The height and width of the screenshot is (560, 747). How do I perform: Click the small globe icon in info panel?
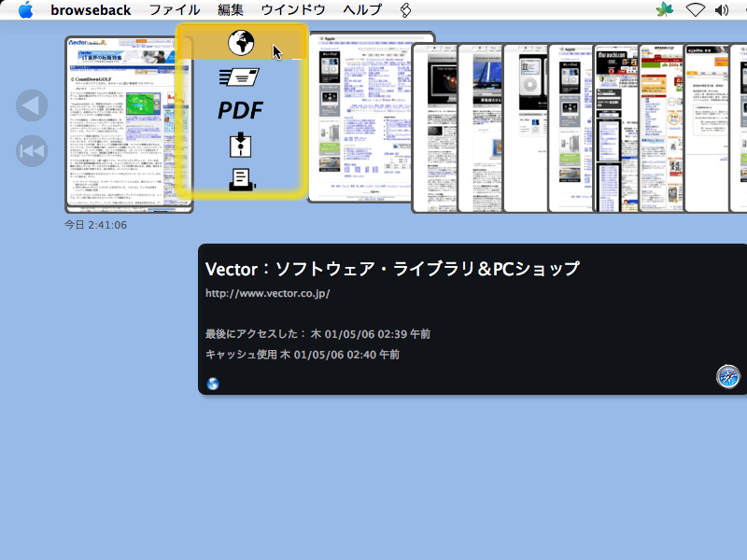(213, 384)
